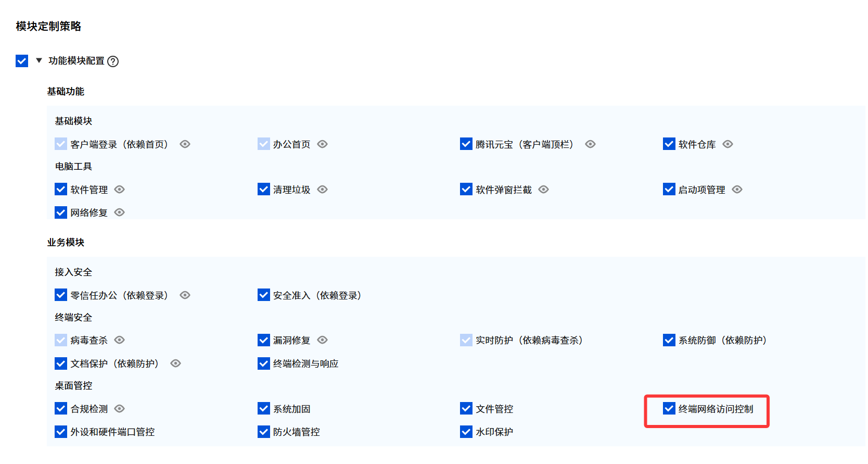
Task: Click the eye preview icon next to 客户端登录
Action: click(185, 144)
